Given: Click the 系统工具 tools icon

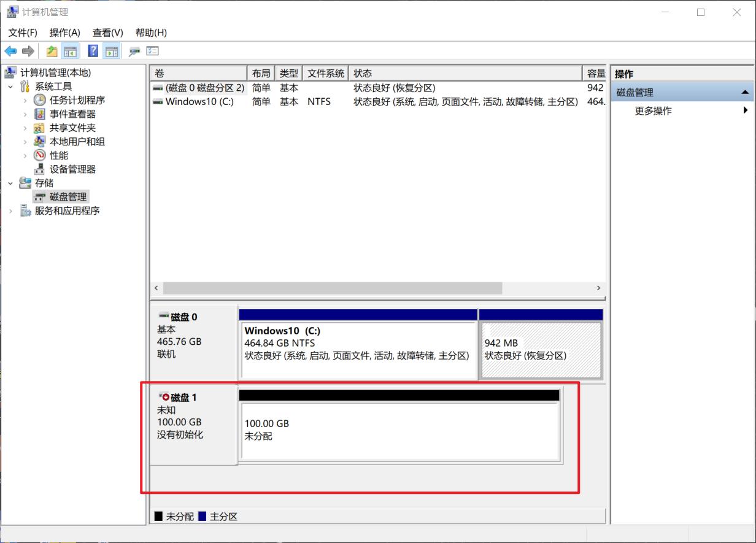Looking at the screenshot, I should (25, 87).
